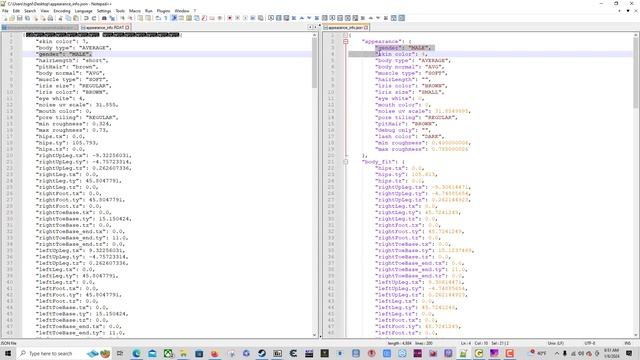Click the Stop Recording macro icon
The width and height of the screenshot is (640, 360).
coord(237,18)
